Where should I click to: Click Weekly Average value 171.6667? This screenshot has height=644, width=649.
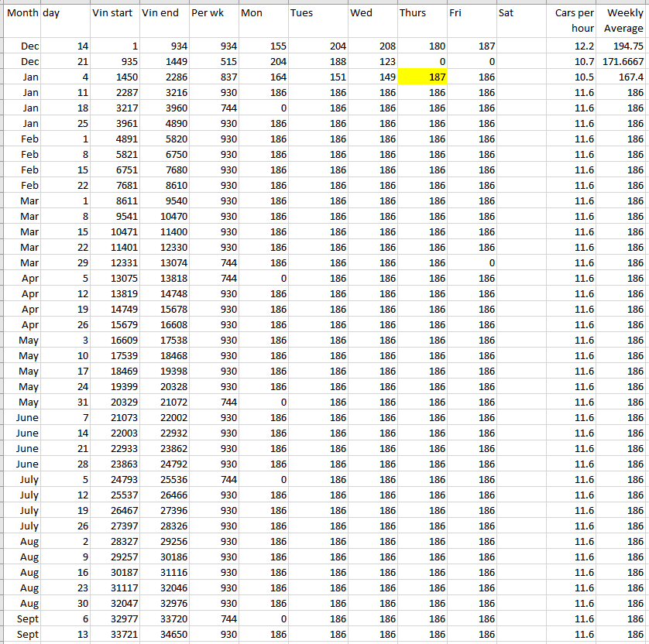(623, 62)
